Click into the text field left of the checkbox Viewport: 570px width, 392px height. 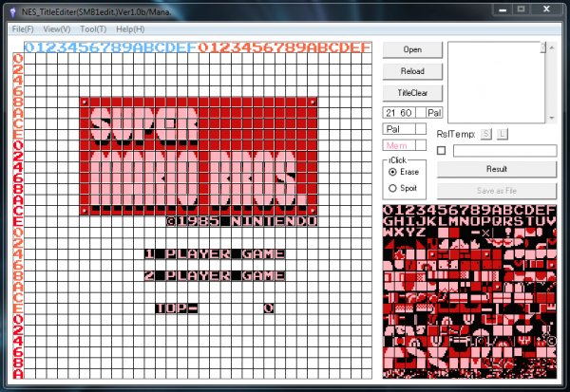505,150
